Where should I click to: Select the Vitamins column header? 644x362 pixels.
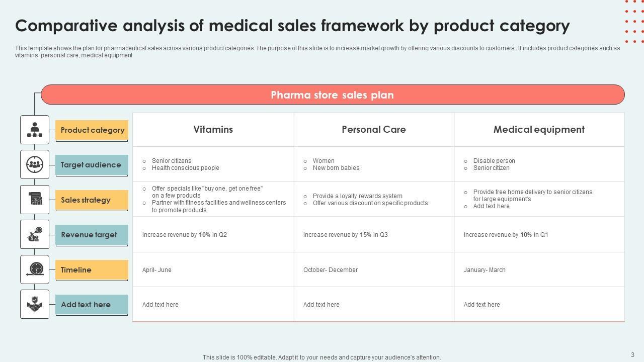[x=213, y=130]
